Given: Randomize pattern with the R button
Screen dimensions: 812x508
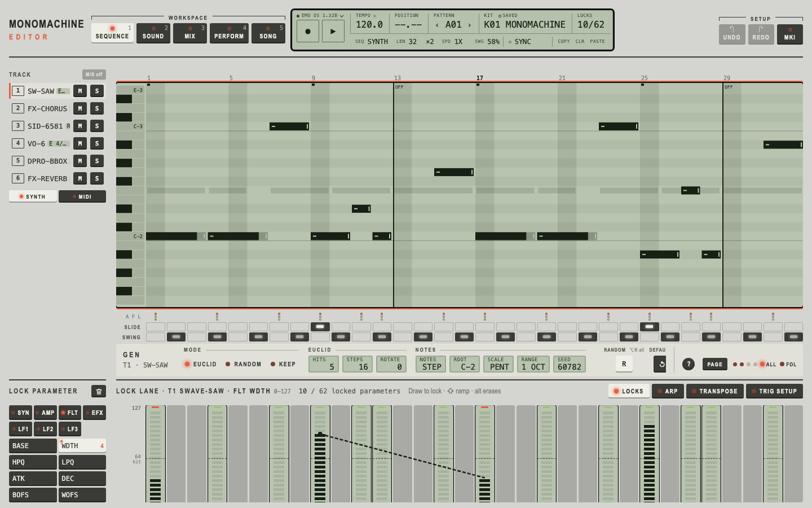Looking at the screenshot, I should [624, 364].
